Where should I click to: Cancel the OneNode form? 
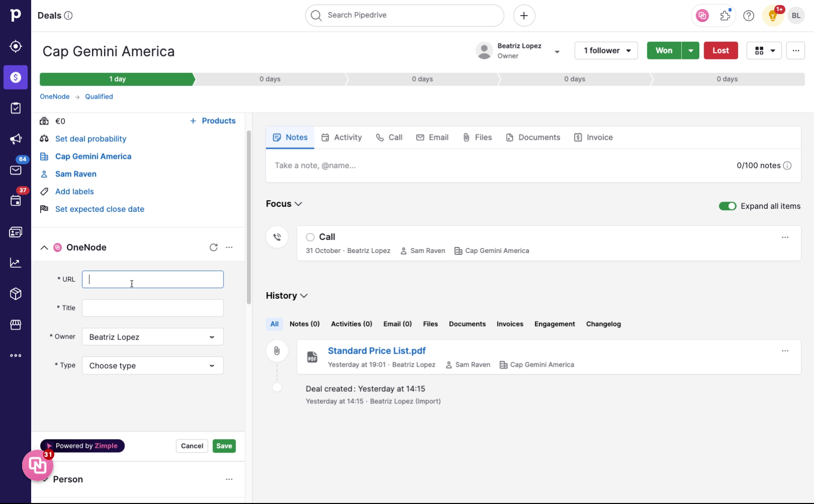(192, 446)
